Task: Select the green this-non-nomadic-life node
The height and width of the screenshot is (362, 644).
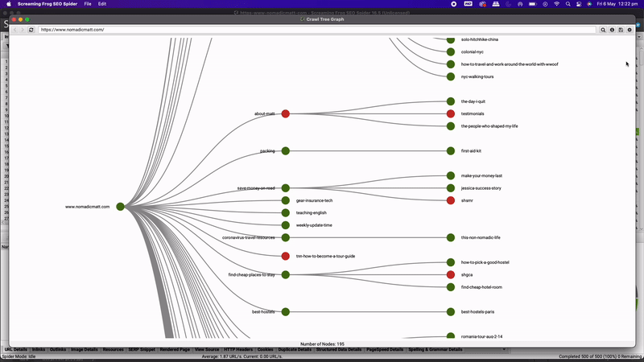Action: click(x=451, y=237)
